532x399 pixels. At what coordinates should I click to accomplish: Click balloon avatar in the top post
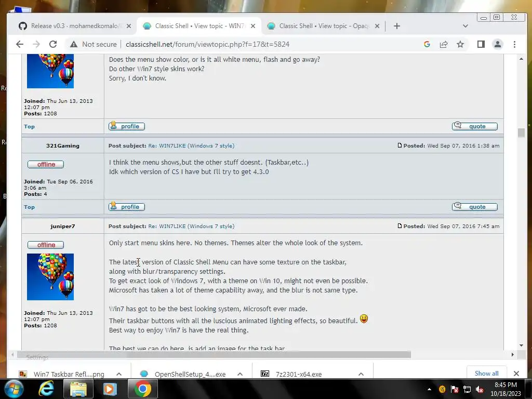coord(50,71)
